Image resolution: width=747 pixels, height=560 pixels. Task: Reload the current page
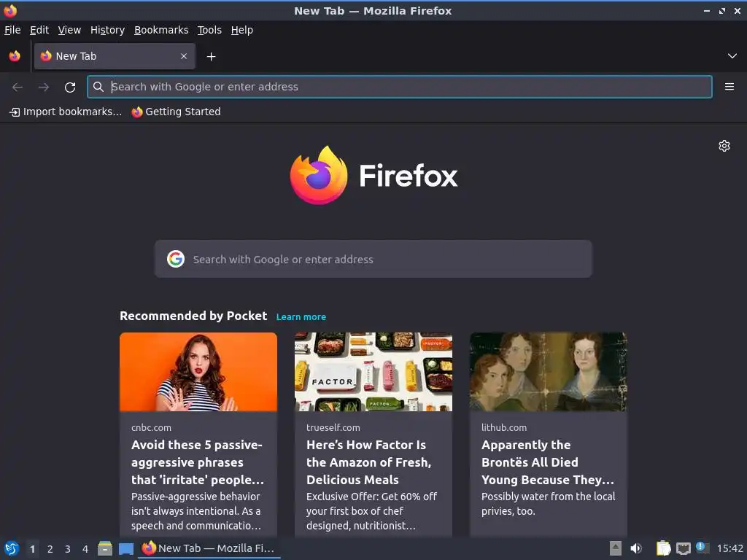70,87
